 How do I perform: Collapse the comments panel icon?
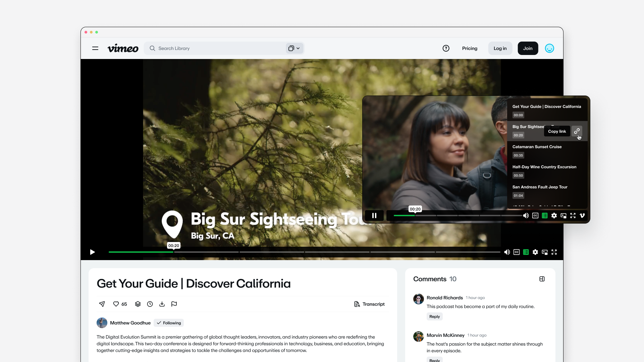pos(542,279)
